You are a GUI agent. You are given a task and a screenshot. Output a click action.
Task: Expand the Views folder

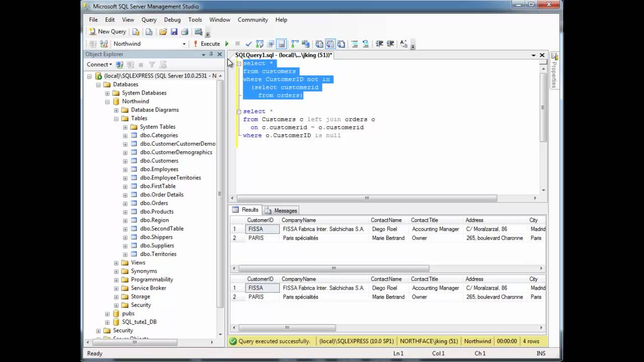[x=116, y=262]
